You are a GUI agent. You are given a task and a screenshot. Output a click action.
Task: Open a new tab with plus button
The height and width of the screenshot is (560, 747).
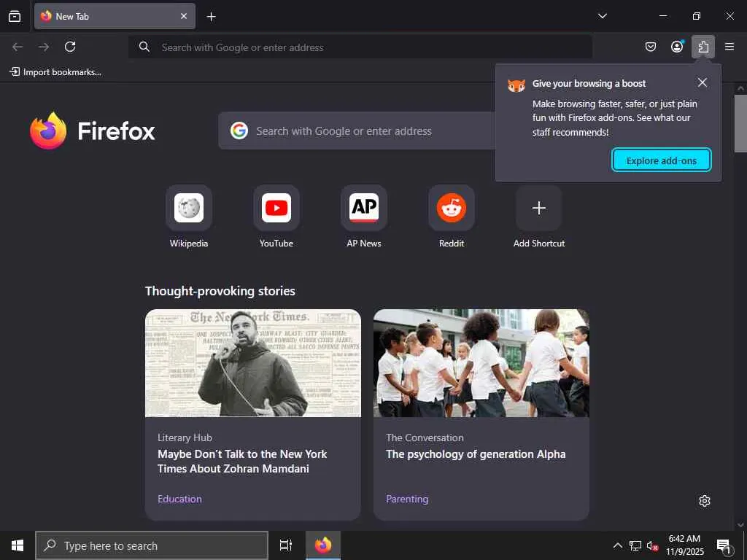pos(211,17)
